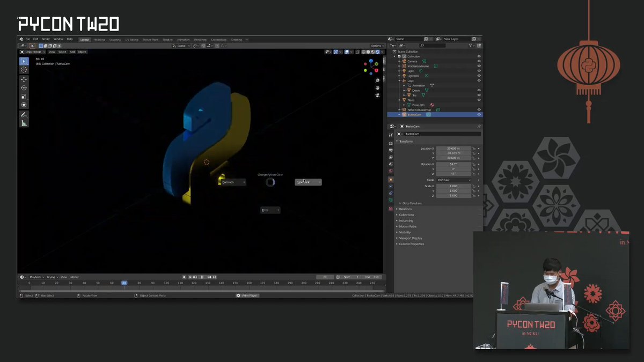The image size is (644, 362).
Task: Open the Options button in viewport header
Action: tap(377, 46)
